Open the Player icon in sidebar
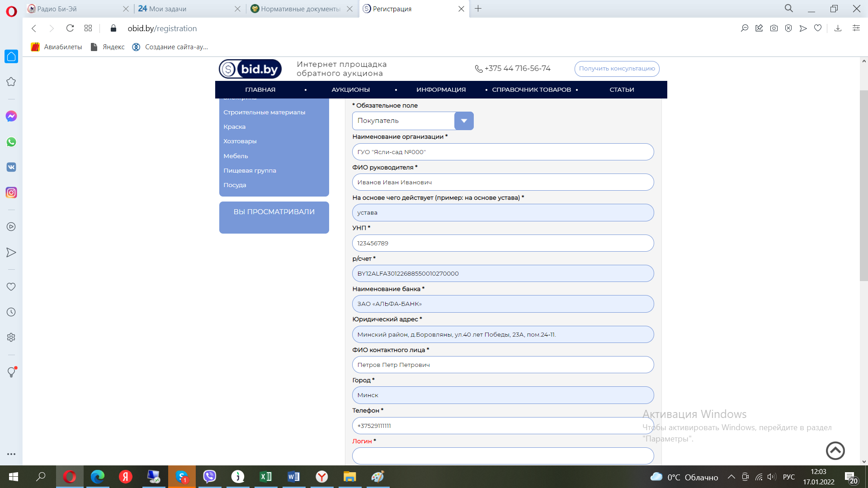This screenshot has width=868, height=488. tap(11, 227)
